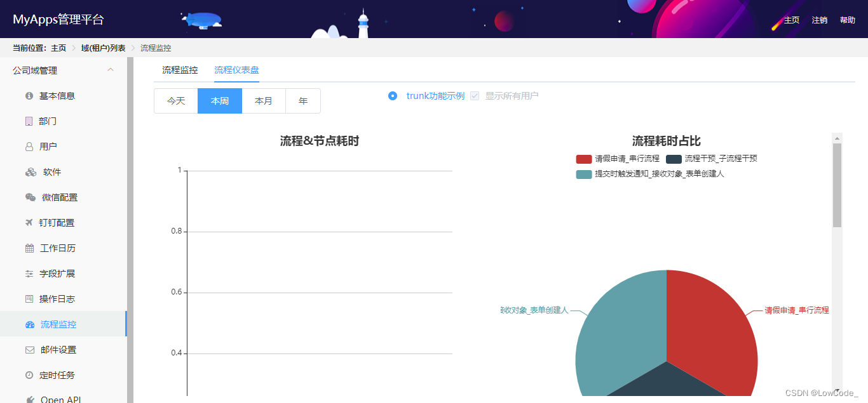Viewport: 868px width, 403px height.
Task: Click the 微信配置 WeChat icon
Action: 30,197
